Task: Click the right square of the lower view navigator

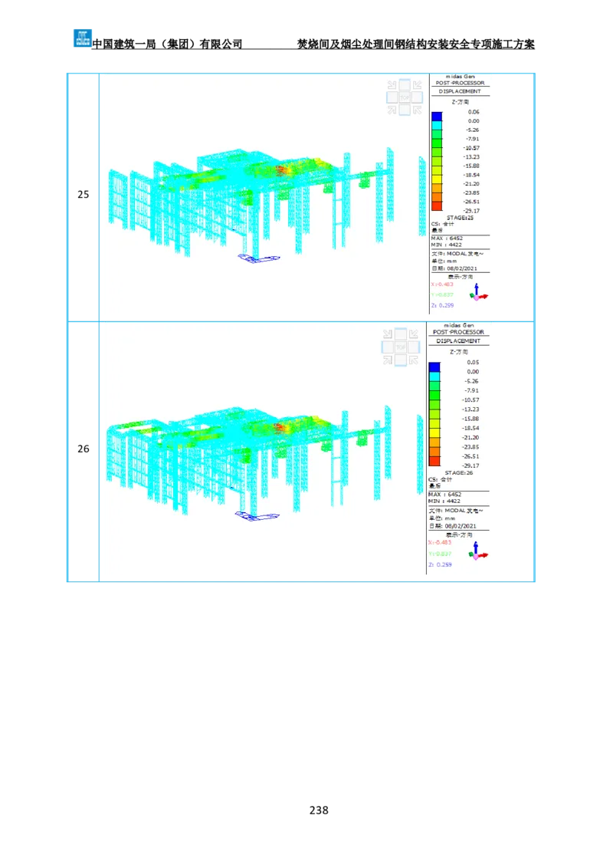Action: 414,347
